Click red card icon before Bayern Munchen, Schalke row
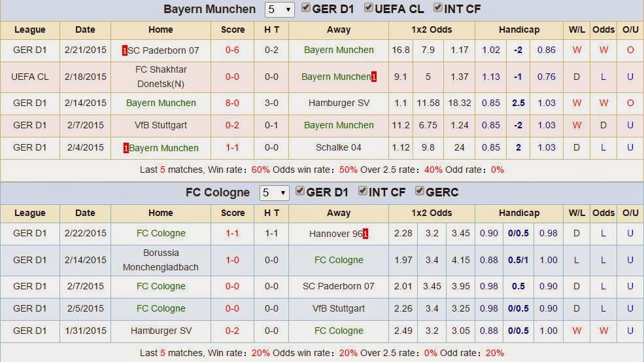The image size is (644, 362). [126, 148]
